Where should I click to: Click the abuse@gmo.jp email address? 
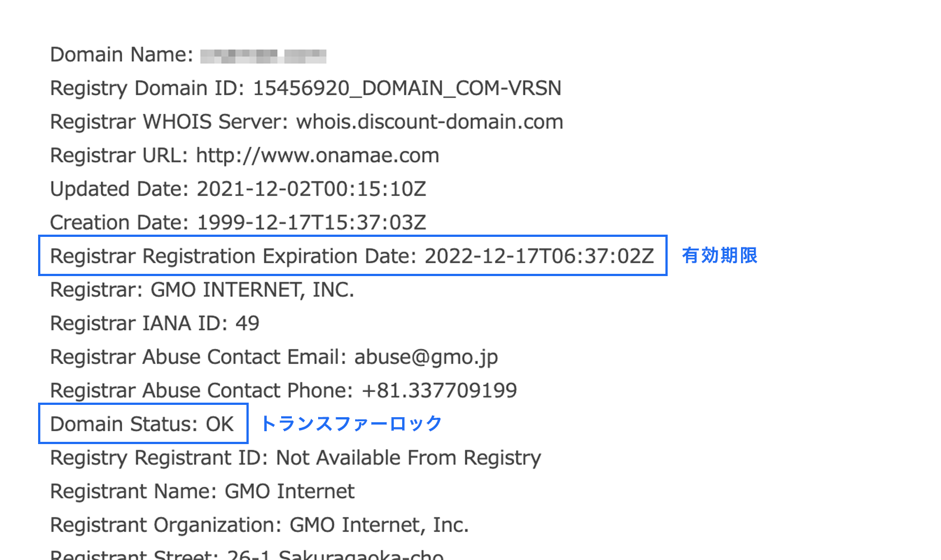[426, 357]
